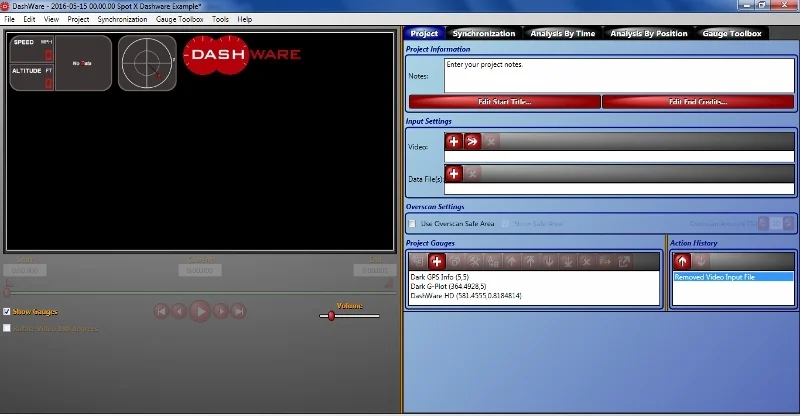Click the move gauge up arrow icon
Image resolution: width=800 pixels, height=416 pixels.
tap(511, 261)
